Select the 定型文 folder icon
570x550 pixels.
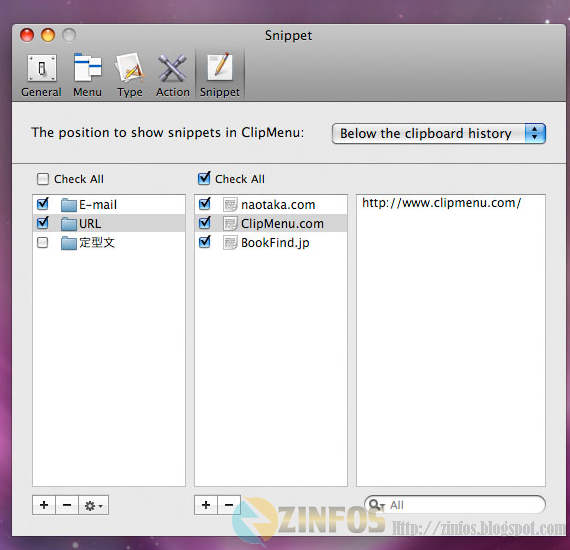[69, 243]
